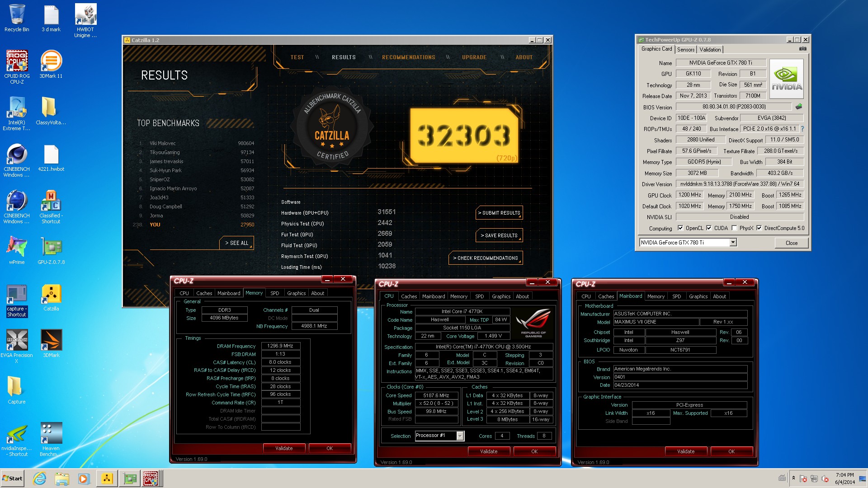The width and height of the screenshot is (868, 488).
Task: Open Windows Media Player taskbar icon
Action: click(x=84, y=479)
